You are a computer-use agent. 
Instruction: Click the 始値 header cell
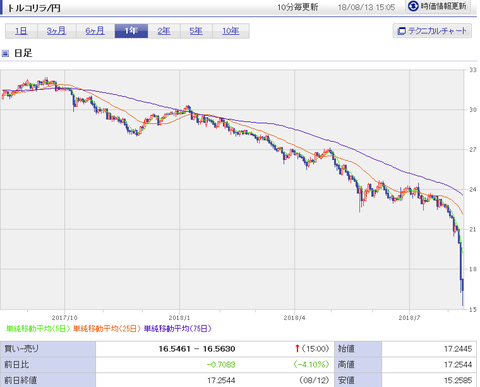[x=358, y=349]
